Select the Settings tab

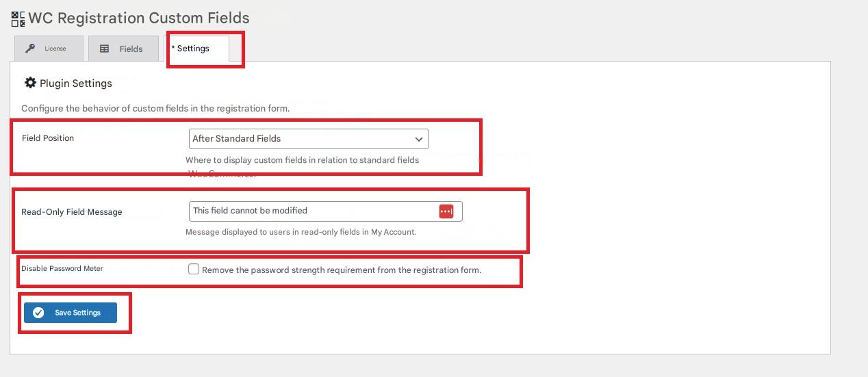pos(192,49)
